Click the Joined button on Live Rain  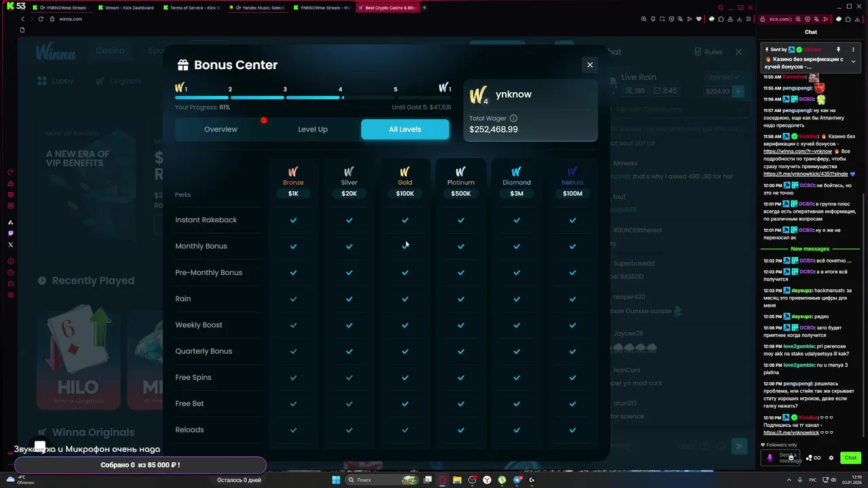(724, 77)
